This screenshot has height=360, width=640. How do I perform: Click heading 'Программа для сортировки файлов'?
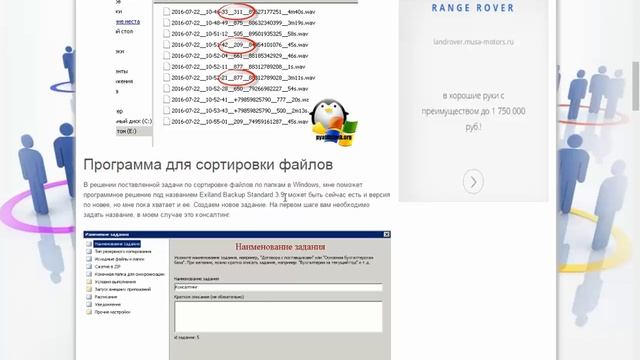pyautogui.click(x=208, y=164)
